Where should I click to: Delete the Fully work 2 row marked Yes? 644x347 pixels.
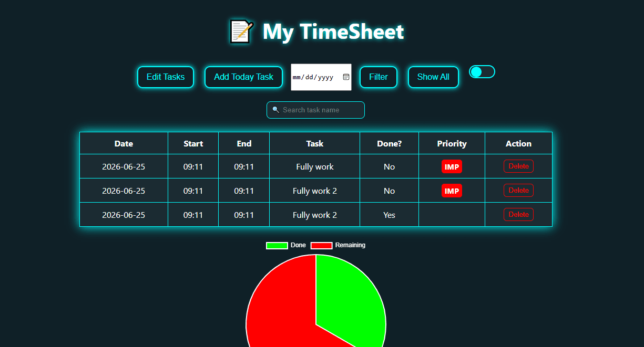[518, 214]
